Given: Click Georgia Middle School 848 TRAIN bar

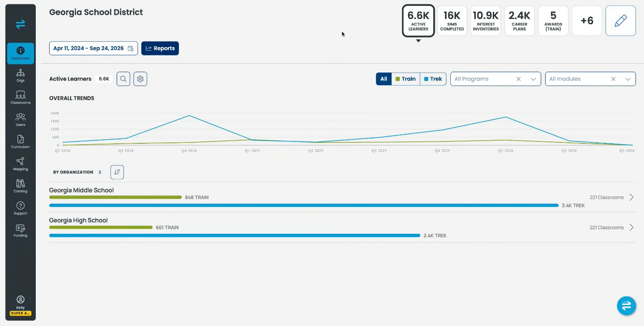Looking at the screenshot, I should [x=115, y=197].
